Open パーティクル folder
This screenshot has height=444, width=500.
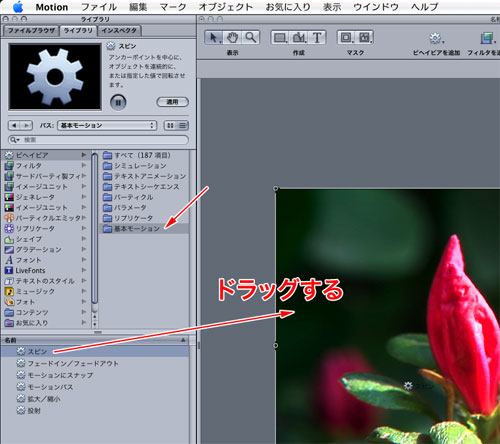tap(144, 197)
